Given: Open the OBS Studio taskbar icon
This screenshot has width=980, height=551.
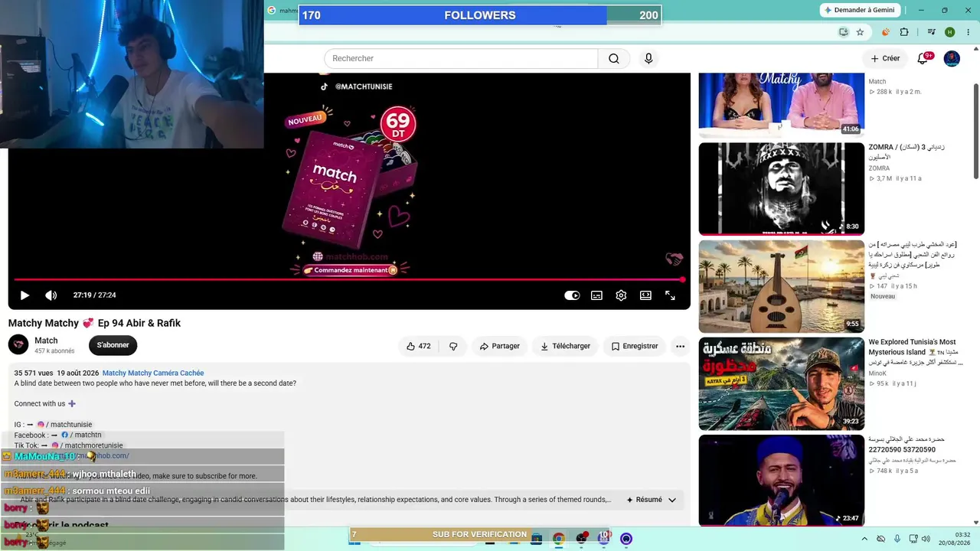Looking at the screenshot, I should (581, 539).
